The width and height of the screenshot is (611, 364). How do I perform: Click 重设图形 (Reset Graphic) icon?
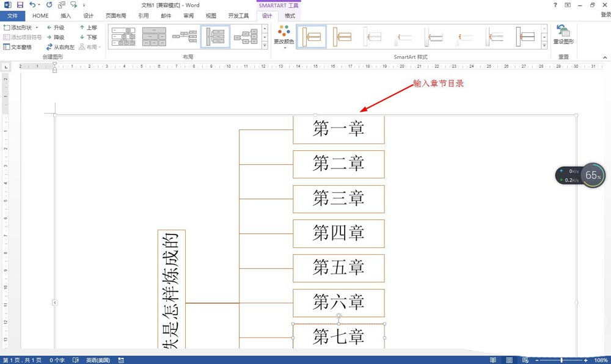[563, 35]
